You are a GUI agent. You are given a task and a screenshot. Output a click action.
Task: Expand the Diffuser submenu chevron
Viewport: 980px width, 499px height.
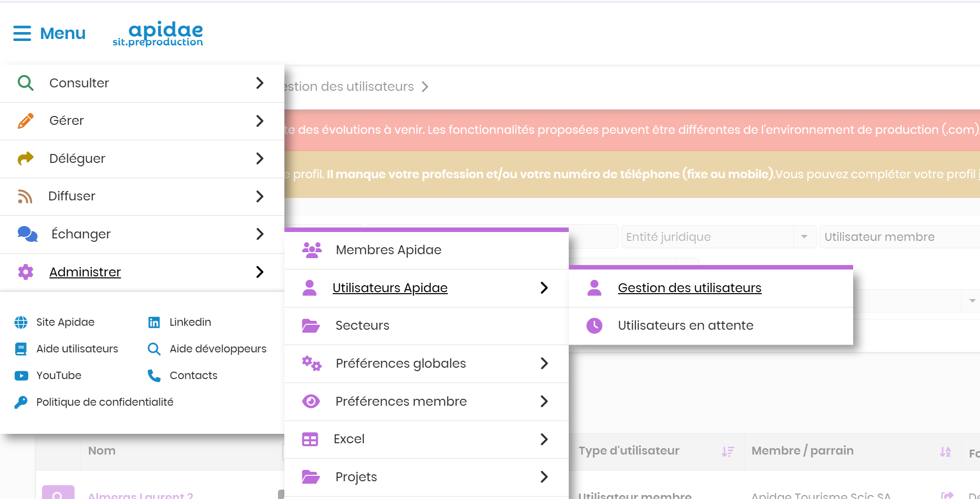[260, 196]
